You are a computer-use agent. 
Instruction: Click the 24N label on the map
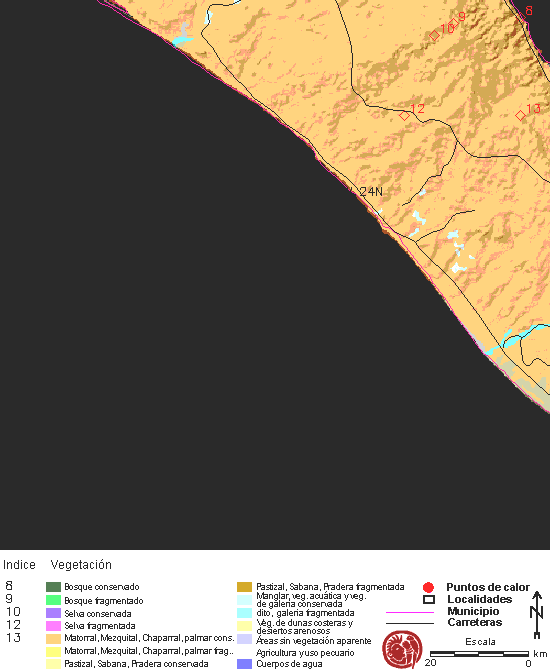click(x=371, y=192)
